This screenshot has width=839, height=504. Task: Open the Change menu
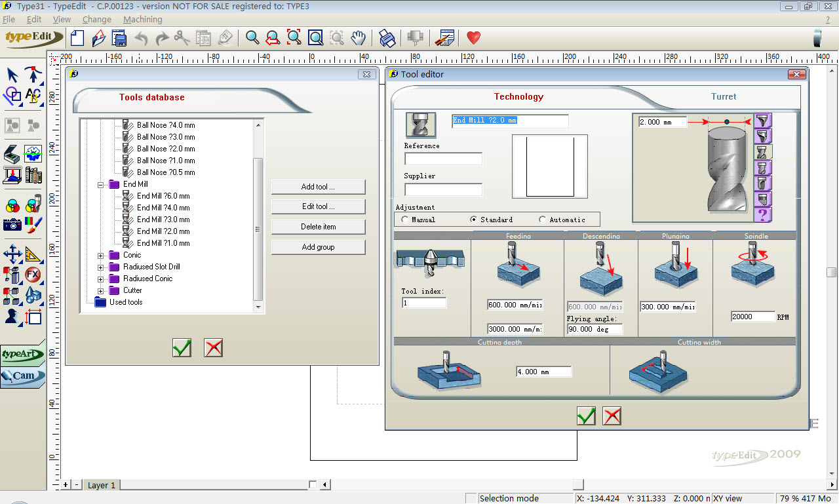97,20
